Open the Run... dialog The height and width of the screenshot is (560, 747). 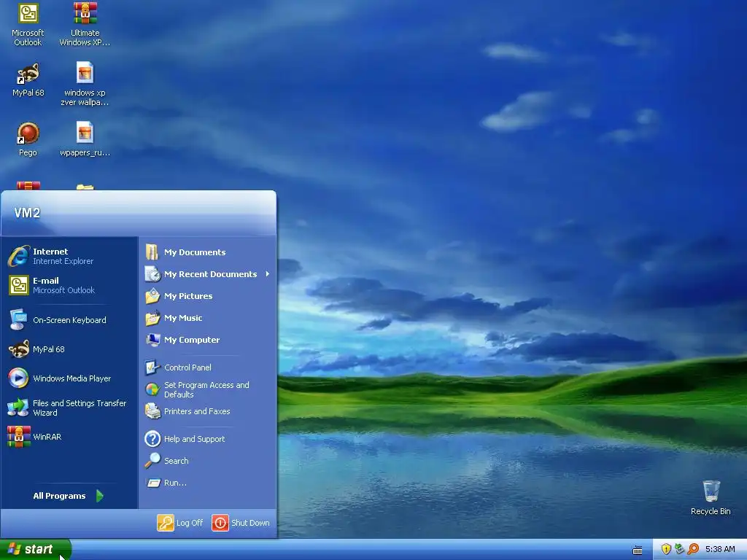point(207,483)
